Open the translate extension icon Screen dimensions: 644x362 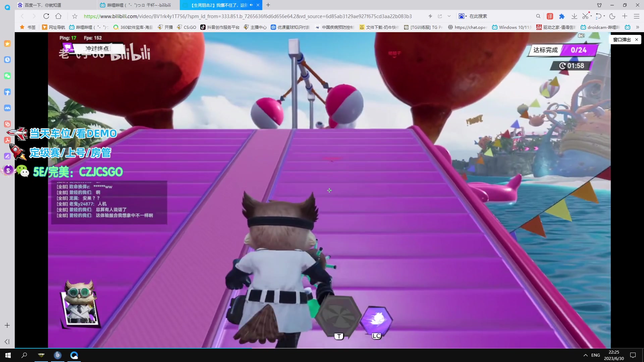(550, 16)
